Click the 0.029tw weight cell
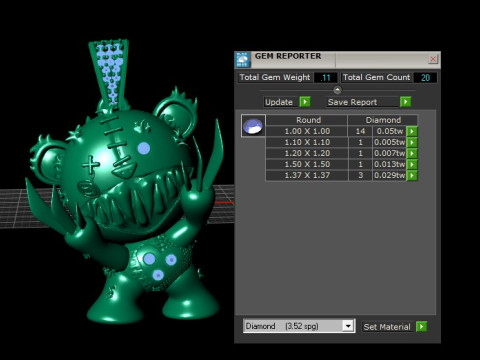Viewport: 480px width, 360px height. coord(389,175)
